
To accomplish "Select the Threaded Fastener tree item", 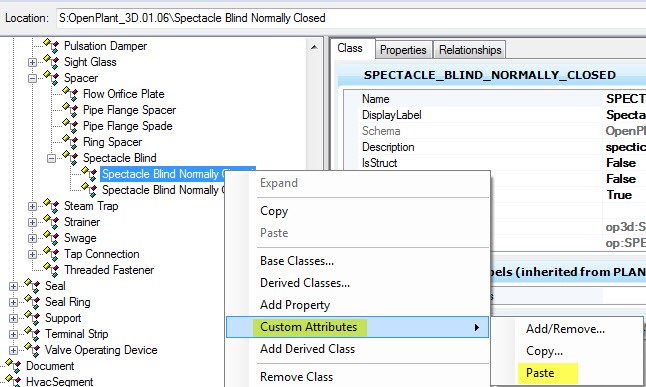I will pyautogui.click(x=109, y=270).
